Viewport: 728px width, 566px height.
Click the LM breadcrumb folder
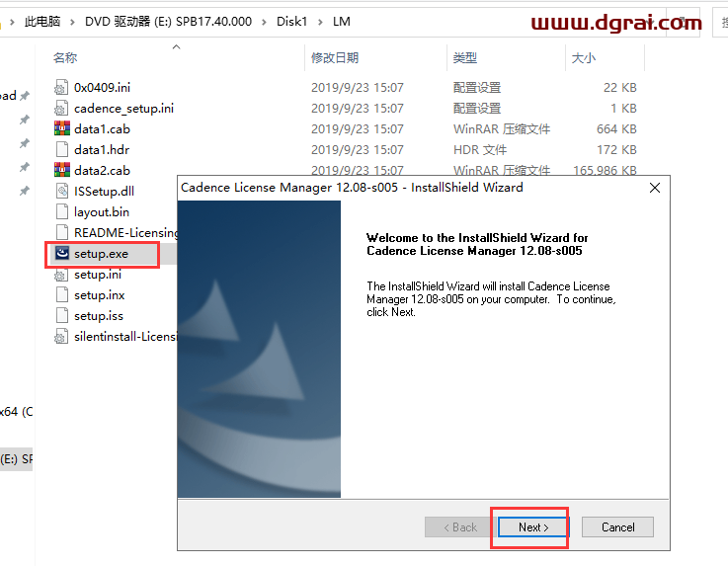click(x=341, y=22)
